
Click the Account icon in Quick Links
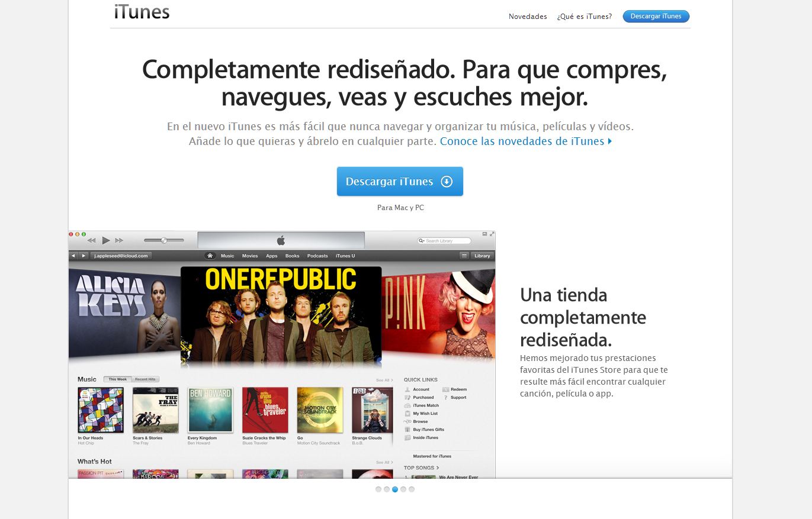[x=407, y=389]
